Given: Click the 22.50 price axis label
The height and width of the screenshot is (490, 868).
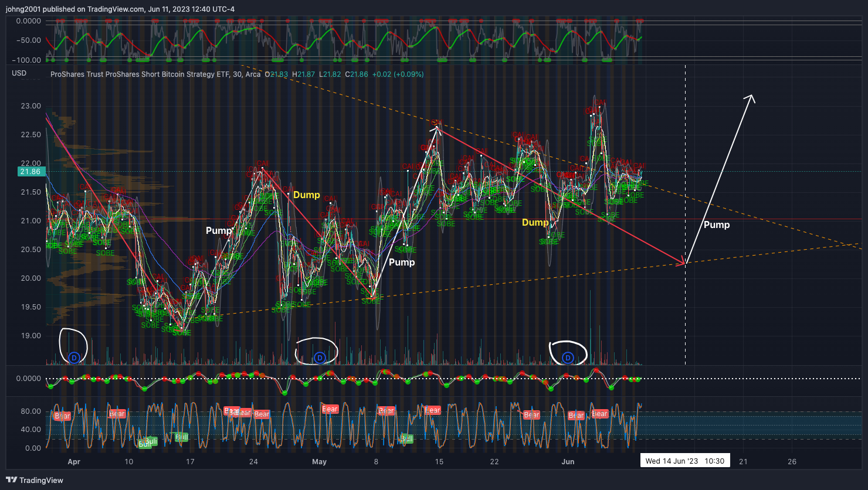Looking at the screenshot, I should [31, 135].
